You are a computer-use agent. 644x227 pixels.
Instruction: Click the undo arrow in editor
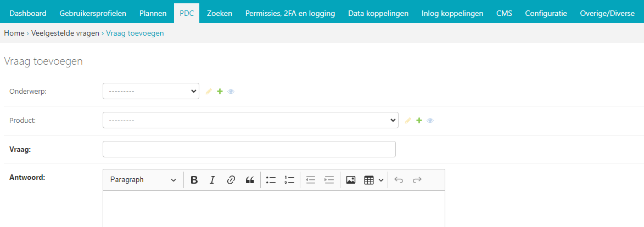click(x=399, y=180)
